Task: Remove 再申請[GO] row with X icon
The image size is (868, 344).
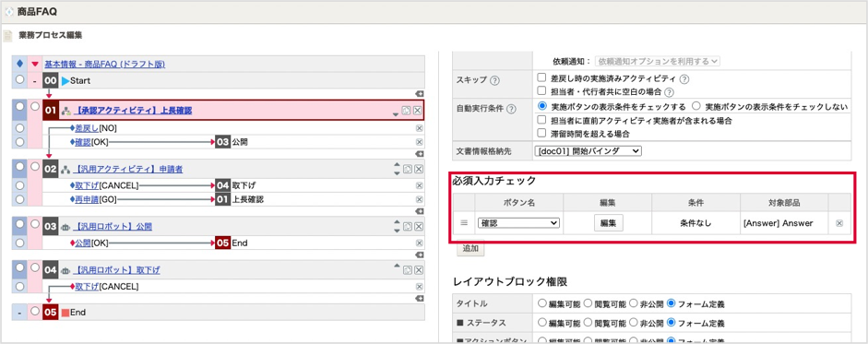Action: point(419,199)
